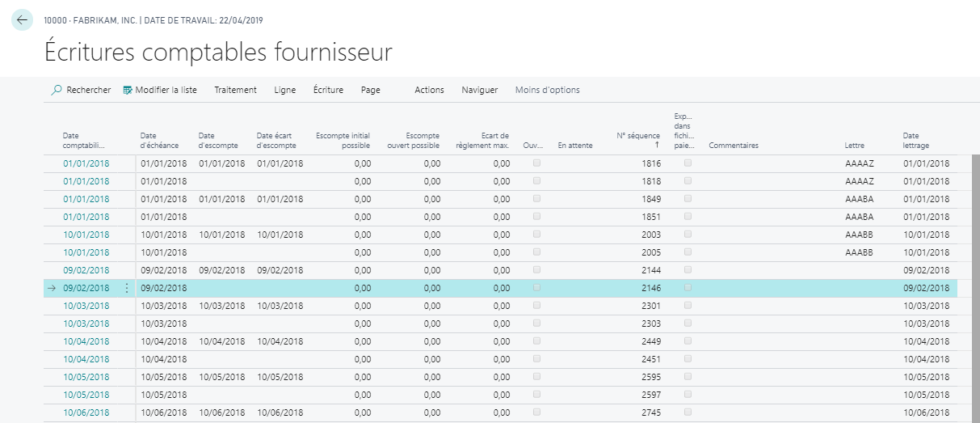Click the sort arrow under N° séquence
The height and width of the screenshot is (423, 980).
point(657,146)
